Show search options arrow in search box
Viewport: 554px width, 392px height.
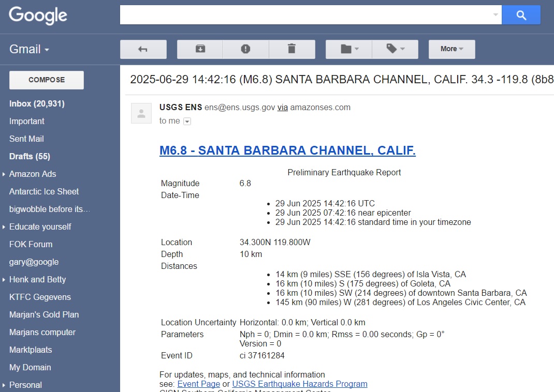(x=495, y=15)
